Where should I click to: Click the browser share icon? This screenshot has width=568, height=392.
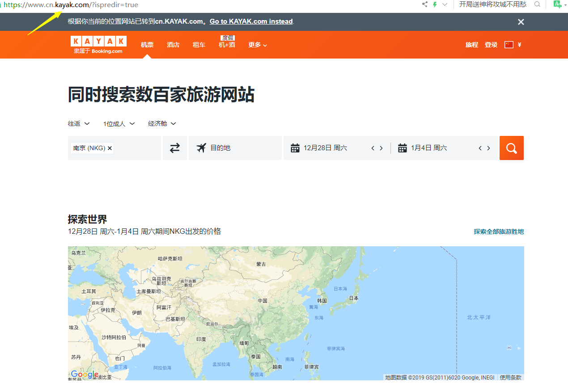click(x=424, y=4)
